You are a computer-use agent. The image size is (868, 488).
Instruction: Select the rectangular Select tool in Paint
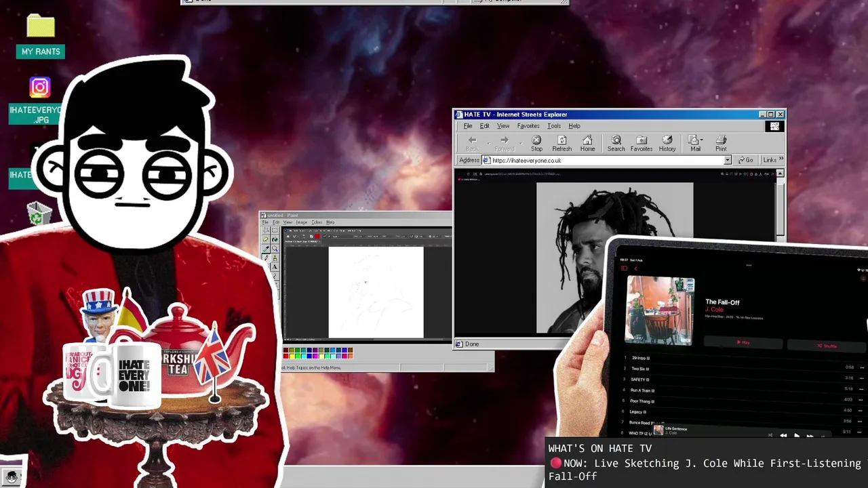click(x=275, y=230)
